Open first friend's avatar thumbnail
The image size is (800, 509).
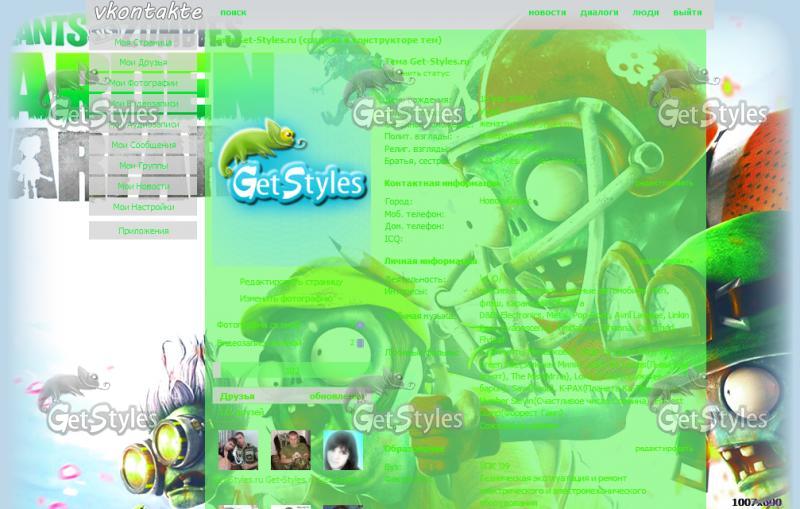click(238, 451)
